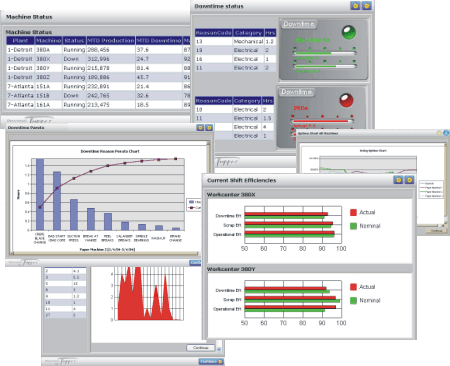This screenshot has height=366, width=450.
Task: Click first yellow icon in Downtime Pareto title bar
Action: [x=200, y=128]
